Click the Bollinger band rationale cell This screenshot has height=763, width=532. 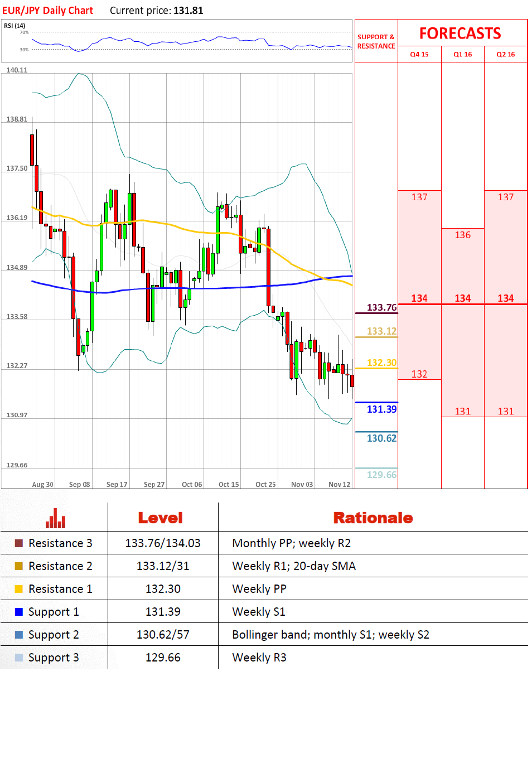point(331,635)
